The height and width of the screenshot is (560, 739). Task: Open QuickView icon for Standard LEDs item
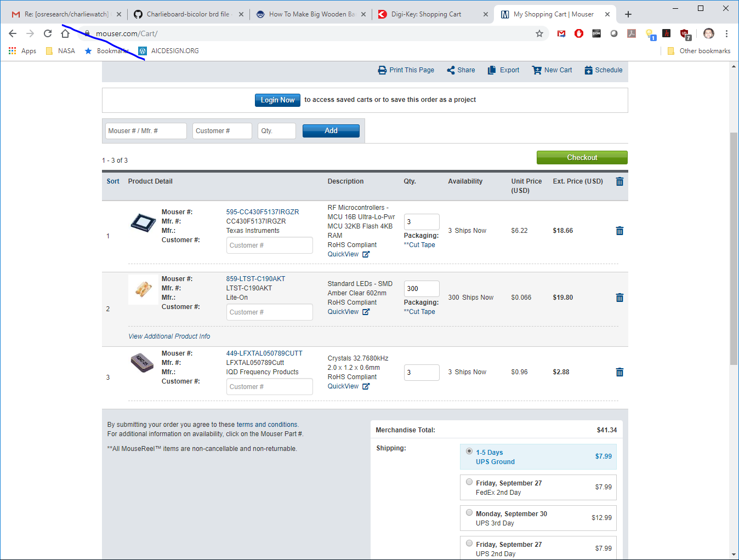(x=366, y=312)
